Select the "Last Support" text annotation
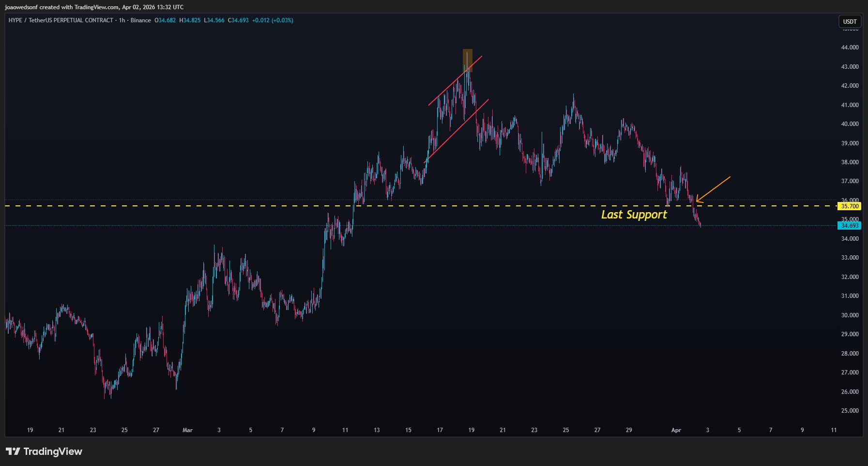Screen dimensions: 868x466 [x=634, y=215]
